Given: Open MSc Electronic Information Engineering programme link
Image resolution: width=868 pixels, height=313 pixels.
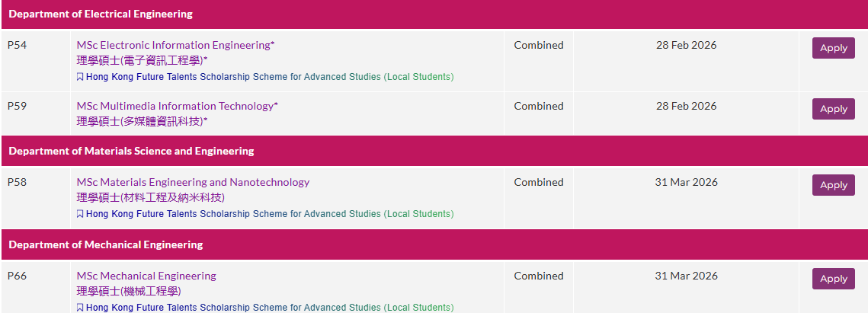Looking at the screenshot, I should click(175, 46).
